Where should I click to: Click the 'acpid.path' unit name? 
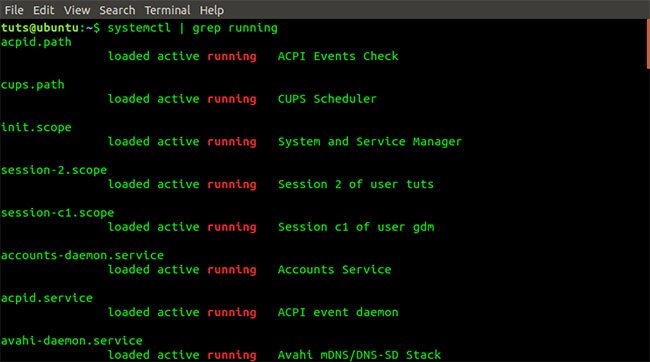[x=36, y=42]
